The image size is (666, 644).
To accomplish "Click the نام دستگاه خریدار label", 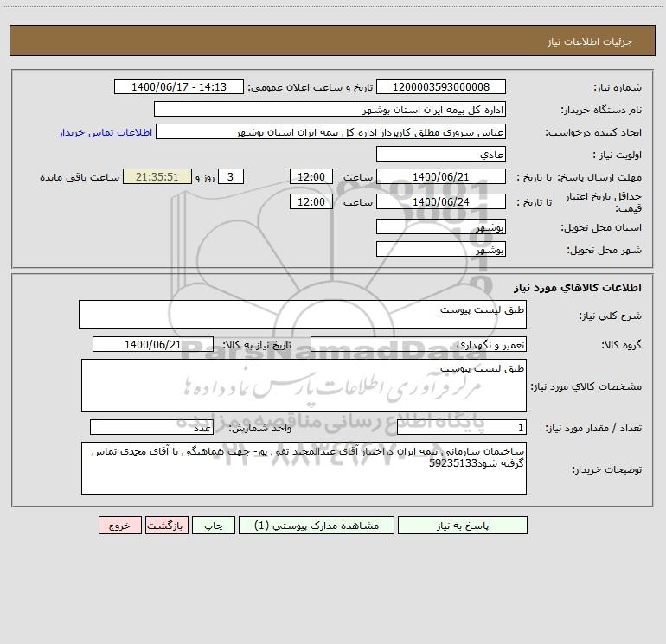I will coord(601,110).
